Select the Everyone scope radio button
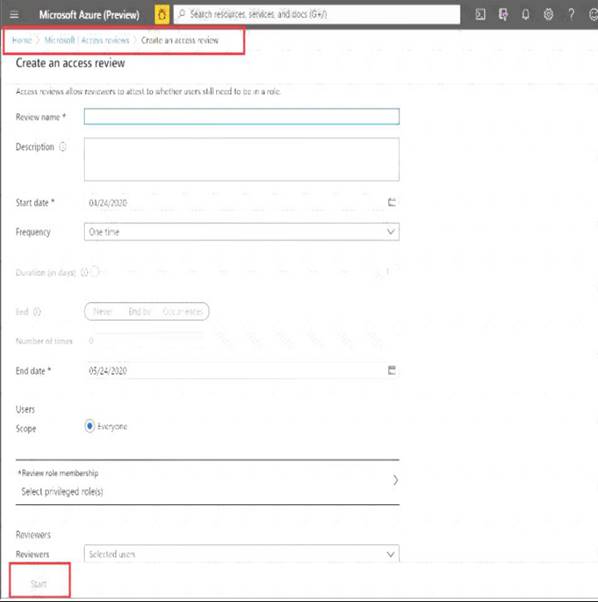 [x=89, y=426]
